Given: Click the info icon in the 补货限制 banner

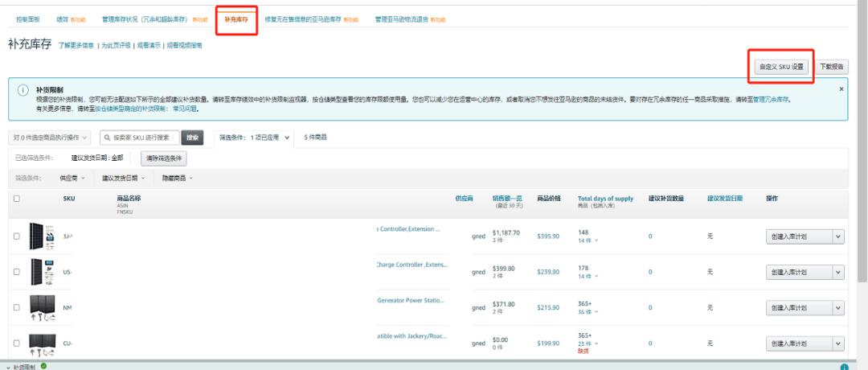Looking at the screenshot, I should (x=22, y=91).
